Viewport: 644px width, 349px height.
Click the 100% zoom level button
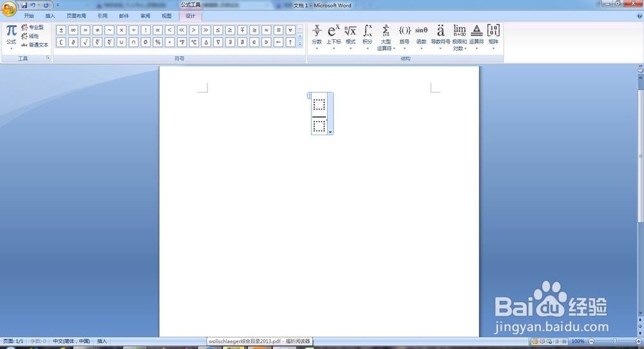pyautogui.click(x=578, y=341)
